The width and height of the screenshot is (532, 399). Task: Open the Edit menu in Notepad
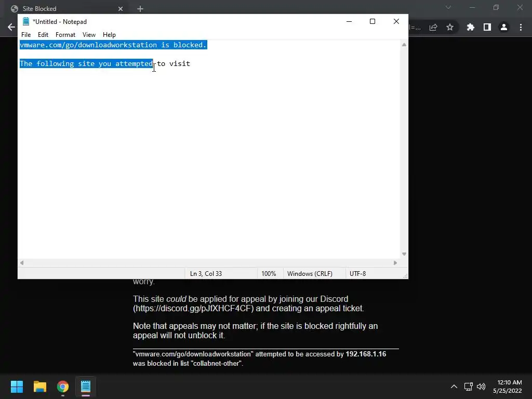pyautogui.click(x=43, y=35)
